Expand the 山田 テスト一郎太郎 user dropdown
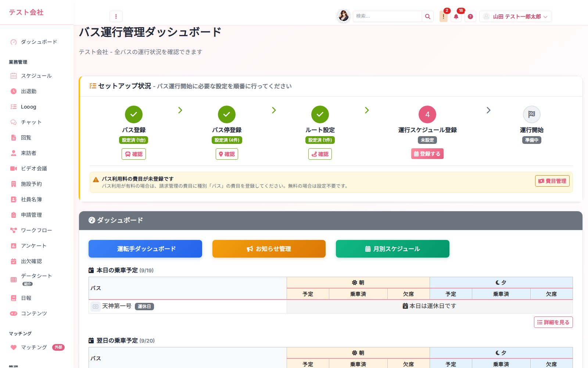588x368 pixels. click(516, 16)
